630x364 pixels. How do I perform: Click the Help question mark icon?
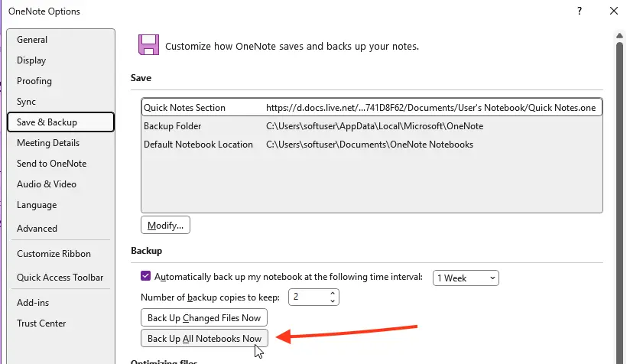click(x=580, y=11)
